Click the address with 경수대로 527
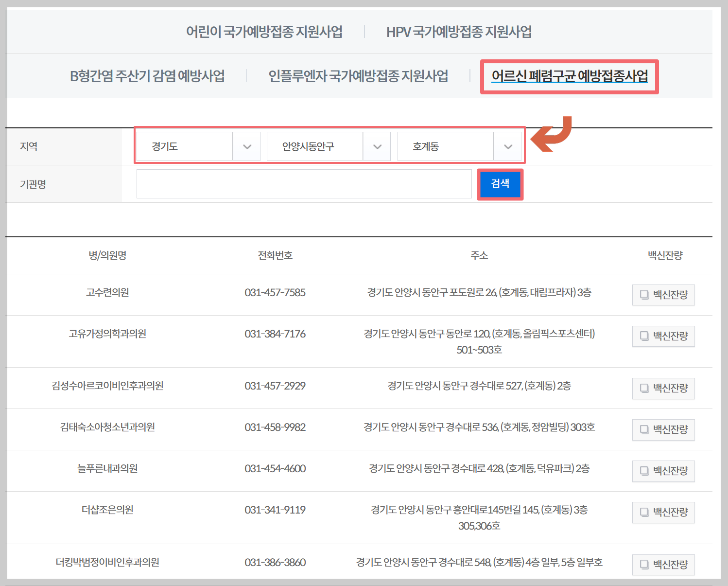 tap(479, 386)
